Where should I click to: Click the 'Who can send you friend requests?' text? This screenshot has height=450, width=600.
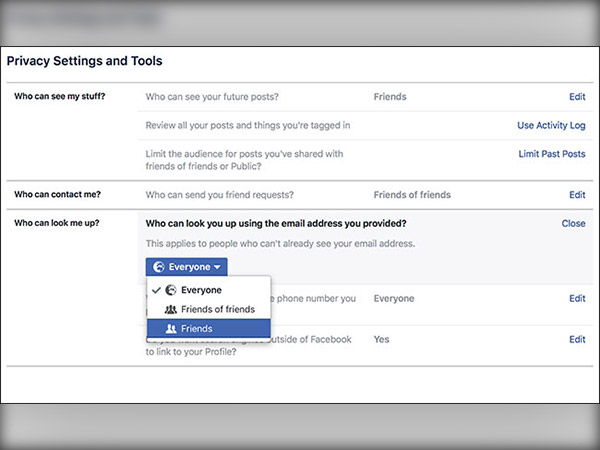pos(226,195)
